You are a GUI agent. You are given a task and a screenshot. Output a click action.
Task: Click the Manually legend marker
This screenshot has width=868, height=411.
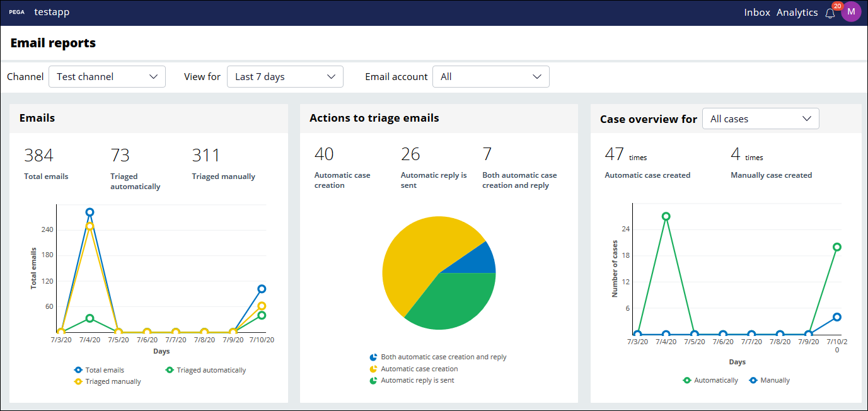[x=753, y=380]
